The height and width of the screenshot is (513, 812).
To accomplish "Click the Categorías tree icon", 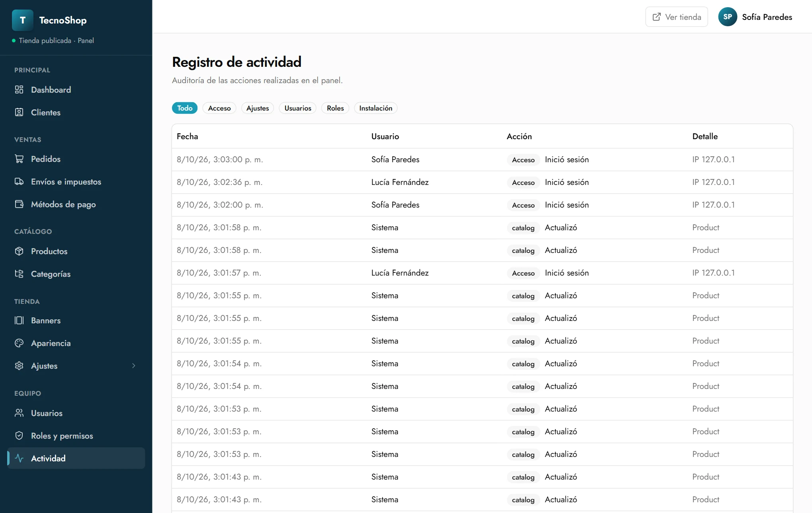I will click(x=19, y=274).
